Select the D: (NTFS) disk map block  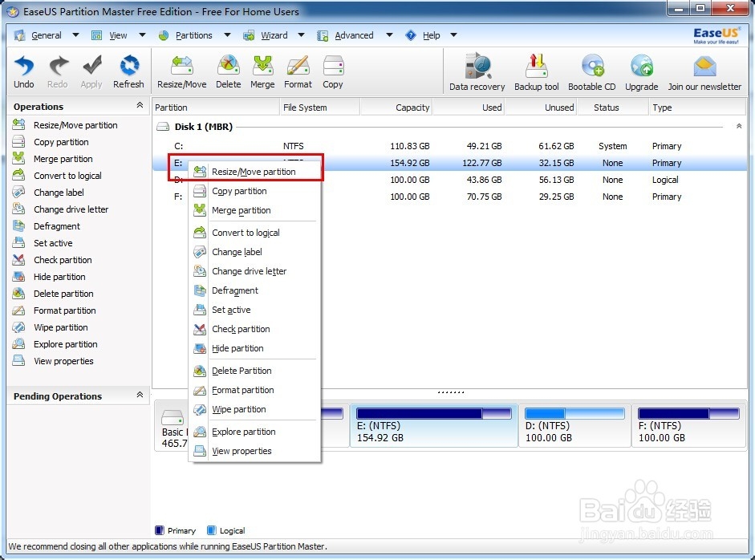point(574,426)
